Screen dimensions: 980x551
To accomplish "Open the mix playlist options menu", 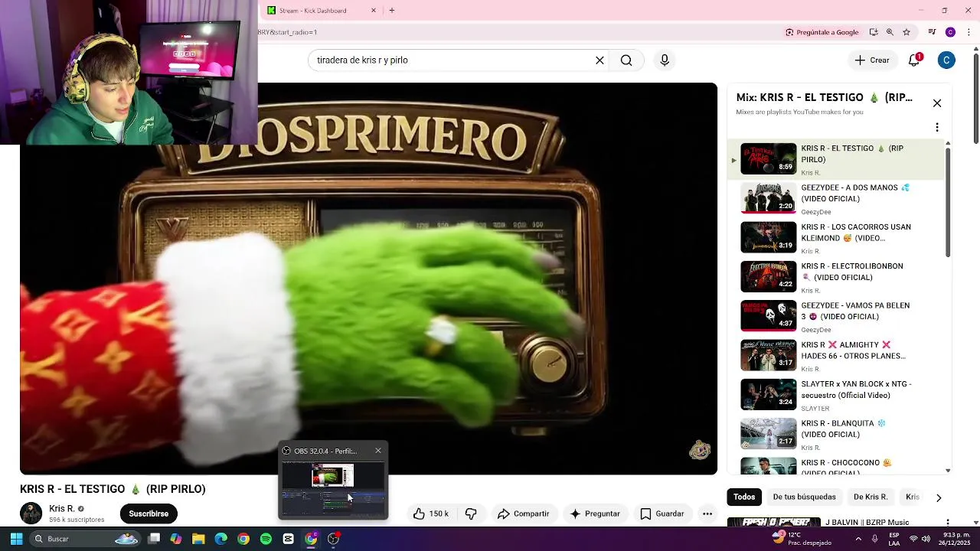I will 936,128.
